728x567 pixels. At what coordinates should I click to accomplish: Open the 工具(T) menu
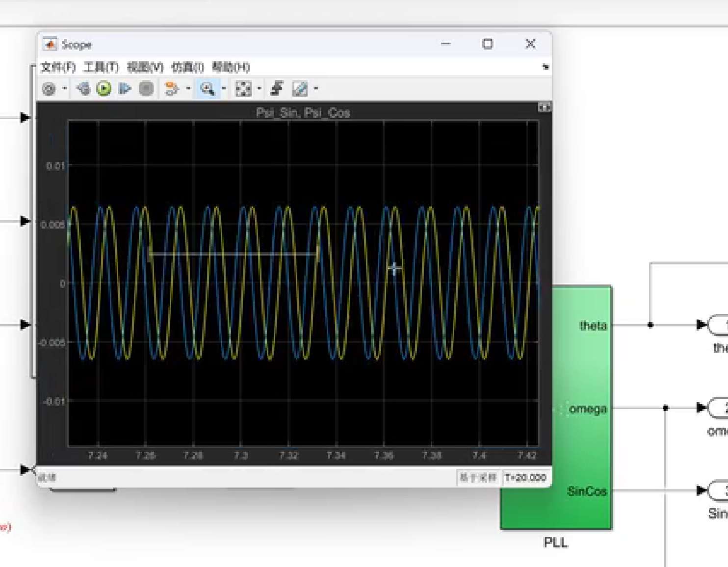point(101,67)
